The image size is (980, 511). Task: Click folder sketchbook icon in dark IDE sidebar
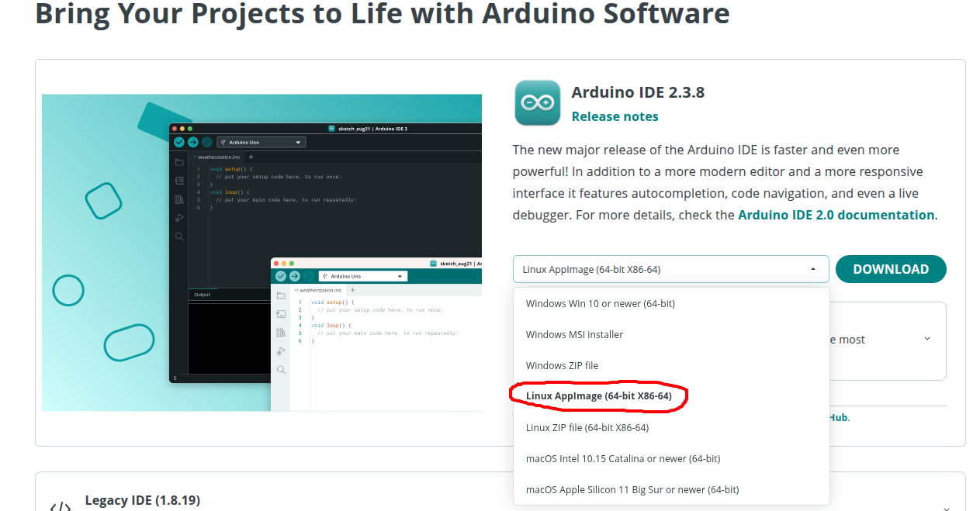tap(179, 162)
